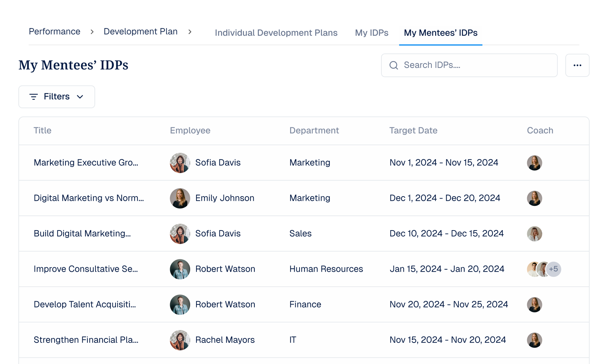Select My Mentees' IDPs tab
This screenshot has height=364, width=608.
[441, 33]
